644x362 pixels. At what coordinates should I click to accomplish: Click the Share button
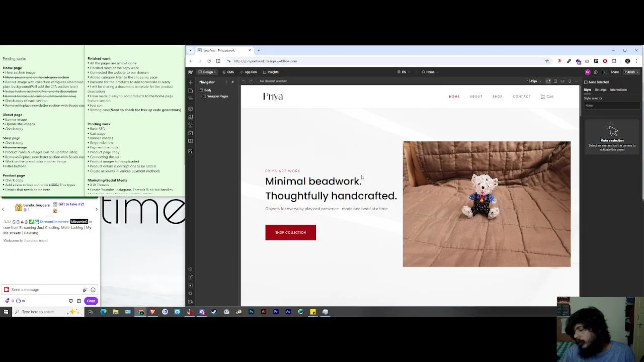[x=615, y=72]
